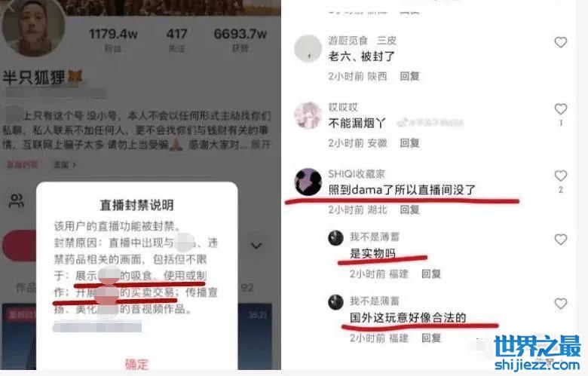
Task: Reply to SHIQI收藏家's comment from 湖北
Action: coord(409,210)
